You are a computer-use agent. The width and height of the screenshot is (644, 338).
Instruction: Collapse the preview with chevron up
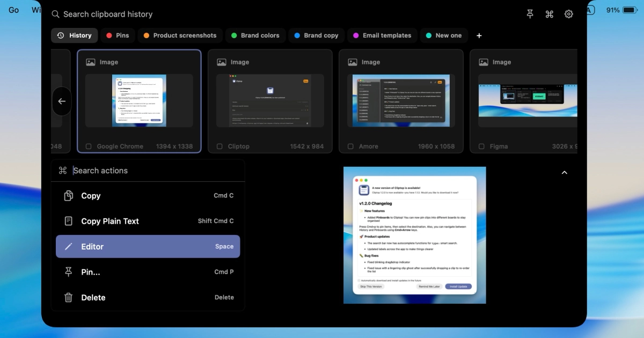[x=564, y=173]
